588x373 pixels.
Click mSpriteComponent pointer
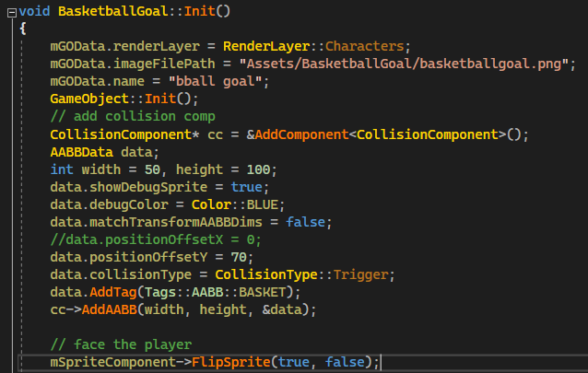point(112,363)
